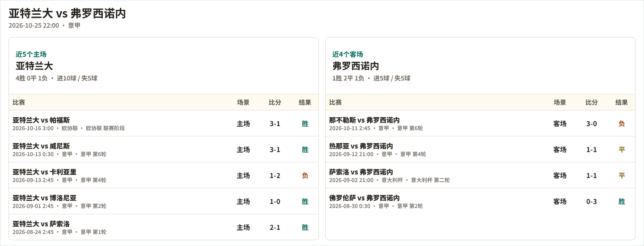Open the 亚特兰大 vs 萨索洛 match
Viewport: 644px width, 246px height.
pyautogui.click(x=164, y=227)
